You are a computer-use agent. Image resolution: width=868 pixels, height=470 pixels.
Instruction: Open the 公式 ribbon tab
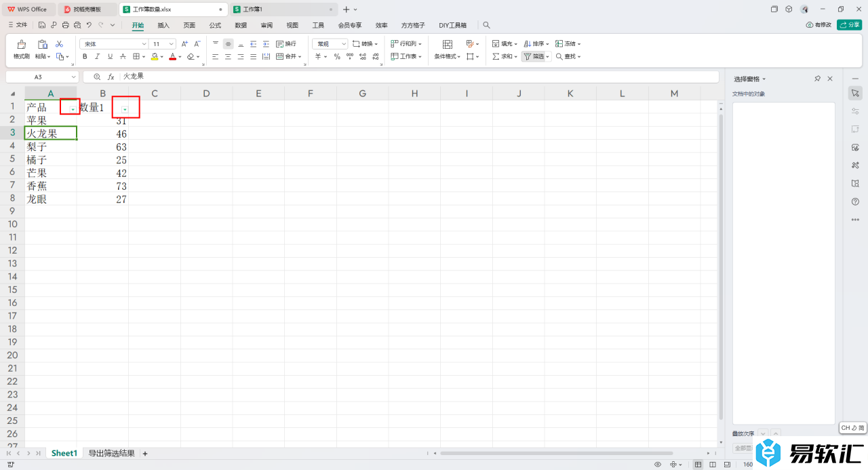pos(215,25)
